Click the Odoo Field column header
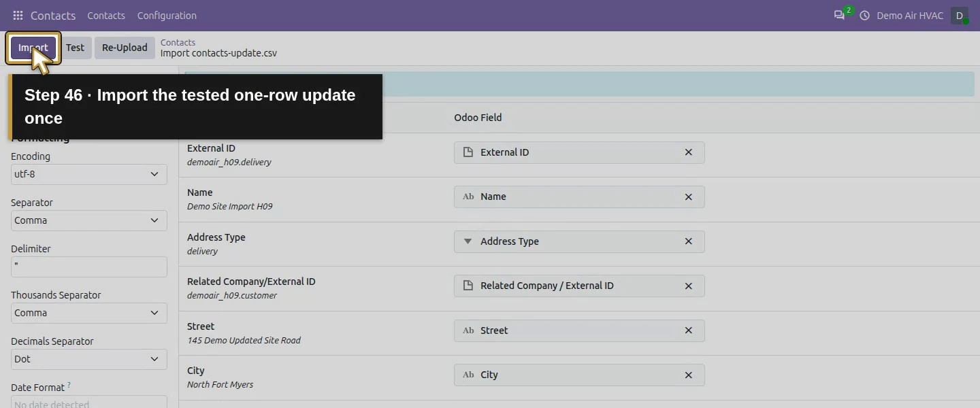 click(478, 118)
